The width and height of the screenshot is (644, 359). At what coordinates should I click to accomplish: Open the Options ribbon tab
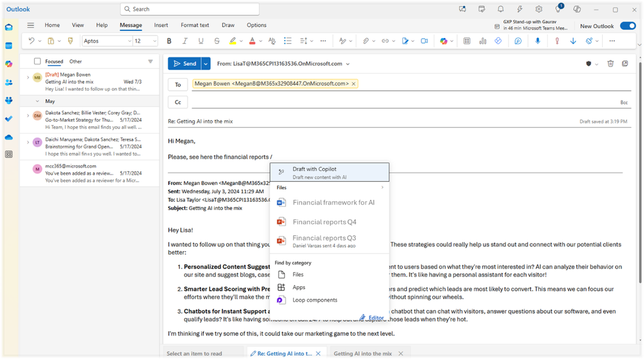(257, 25)
